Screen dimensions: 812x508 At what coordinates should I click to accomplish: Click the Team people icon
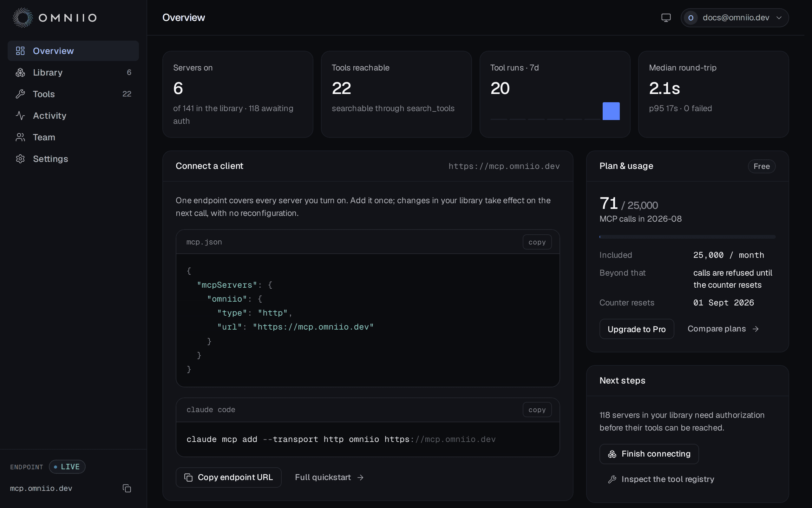point(20,137)
